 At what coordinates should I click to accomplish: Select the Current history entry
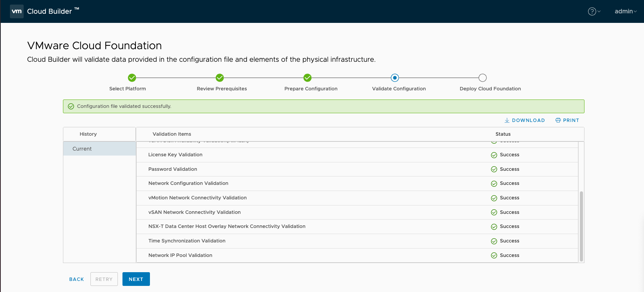100,149
